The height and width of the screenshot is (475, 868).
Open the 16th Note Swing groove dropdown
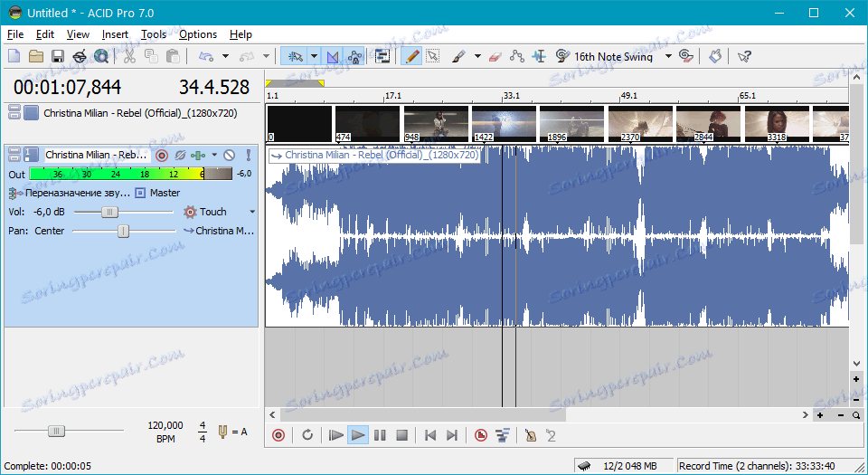tap(668, 56)
